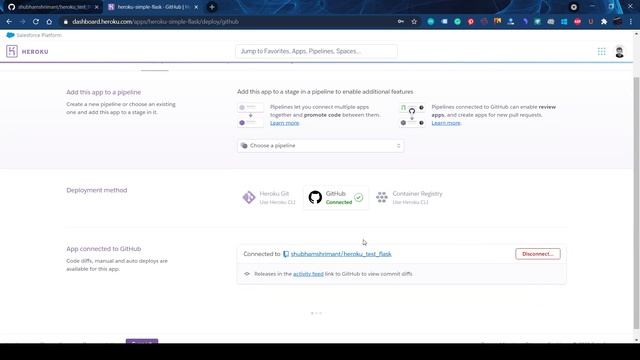Select the Heroku Git deployment method

(269, 198)
